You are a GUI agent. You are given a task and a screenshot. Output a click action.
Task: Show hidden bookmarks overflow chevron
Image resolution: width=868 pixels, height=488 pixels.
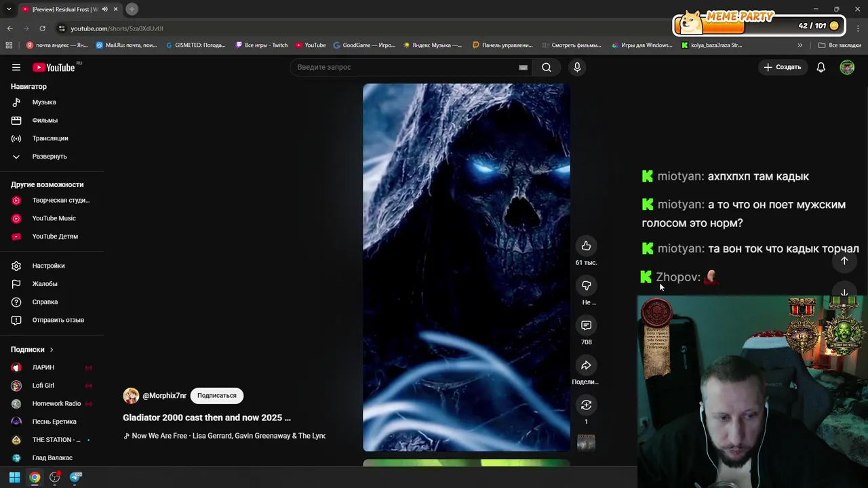tap(800, 45)
